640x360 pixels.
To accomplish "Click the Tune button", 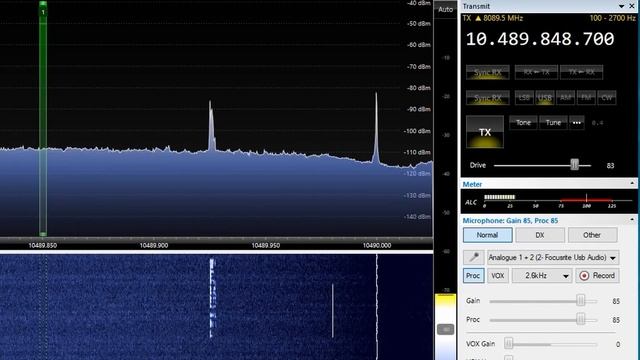I will 553,122.
